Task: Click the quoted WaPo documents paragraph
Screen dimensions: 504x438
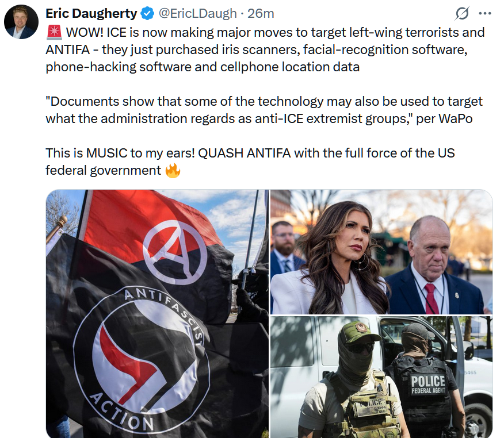Action: [x=264, y=110]
